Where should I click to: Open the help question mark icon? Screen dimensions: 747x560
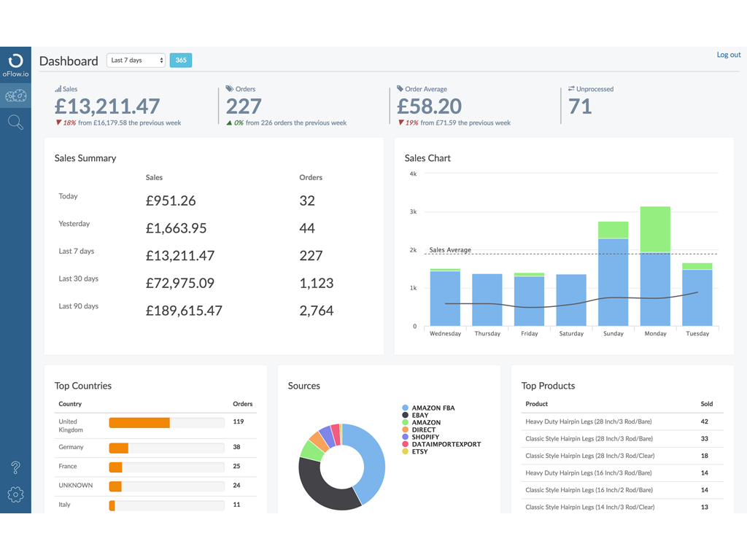pos(15,467)
